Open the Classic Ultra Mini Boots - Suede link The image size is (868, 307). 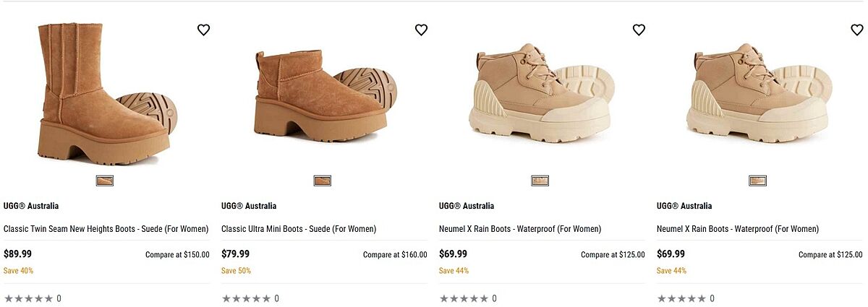point(299,229)
